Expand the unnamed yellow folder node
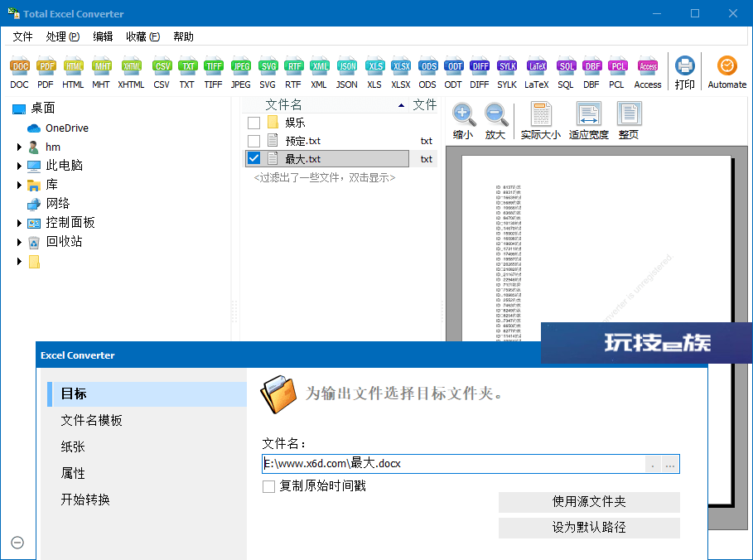The height and width of the screenshot is (560, 753). pyautogui.click(x=19, y=261)
